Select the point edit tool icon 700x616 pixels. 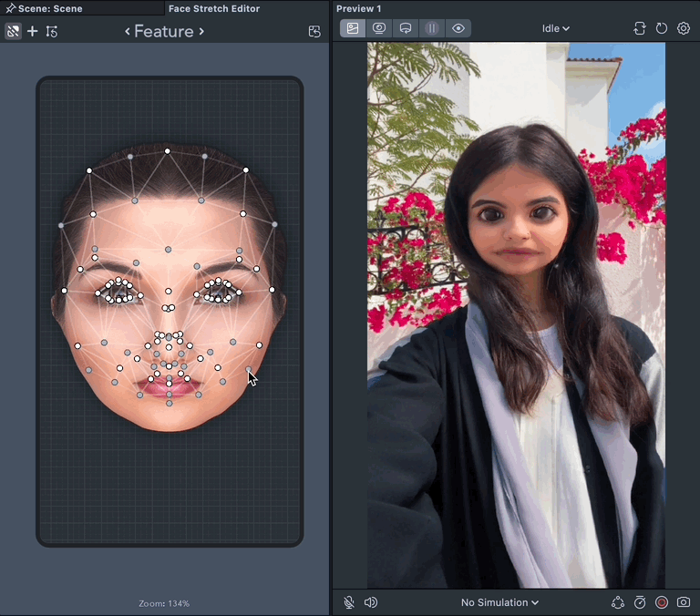(13, 31)
